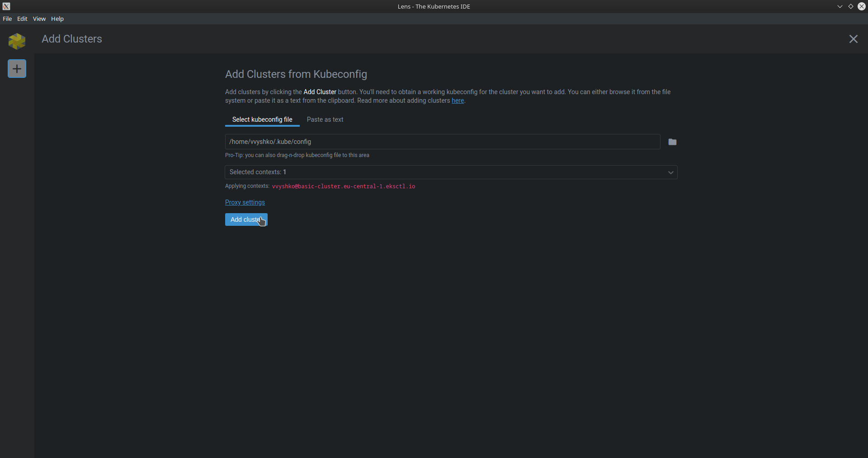The image size is (868, 458).
Task: Click the applying context name in red
Action: (x=344, y=186)
